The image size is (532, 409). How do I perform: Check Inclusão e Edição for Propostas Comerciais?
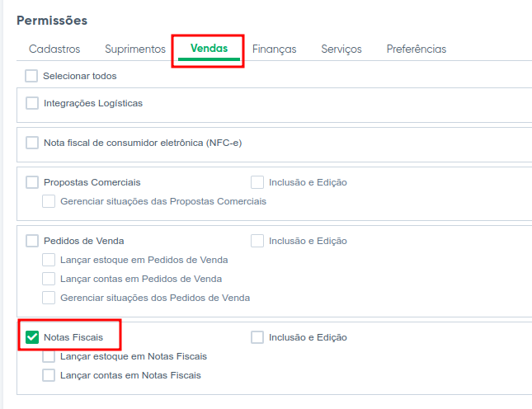[x=257, y=182]
